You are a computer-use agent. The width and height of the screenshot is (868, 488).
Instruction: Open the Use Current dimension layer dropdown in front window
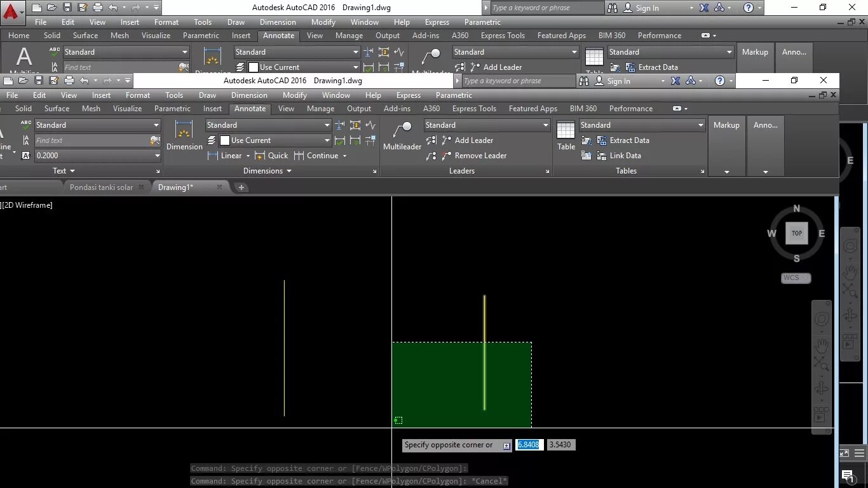[x=327, y=140]
